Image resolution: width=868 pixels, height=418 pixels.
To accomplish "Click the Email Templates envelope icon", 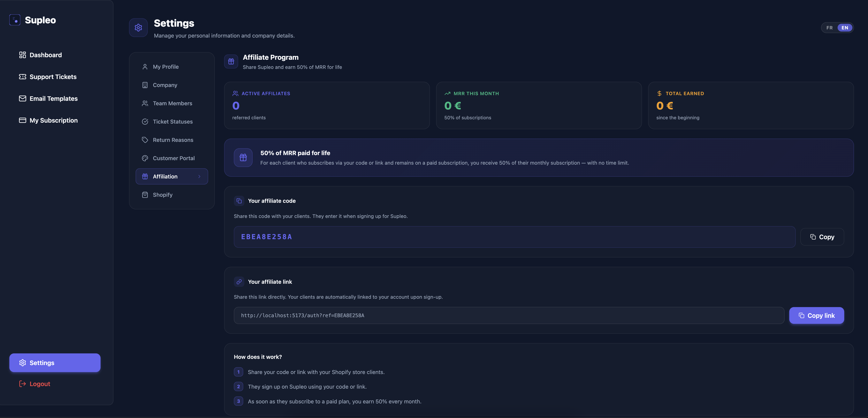I will pos(22,99).
